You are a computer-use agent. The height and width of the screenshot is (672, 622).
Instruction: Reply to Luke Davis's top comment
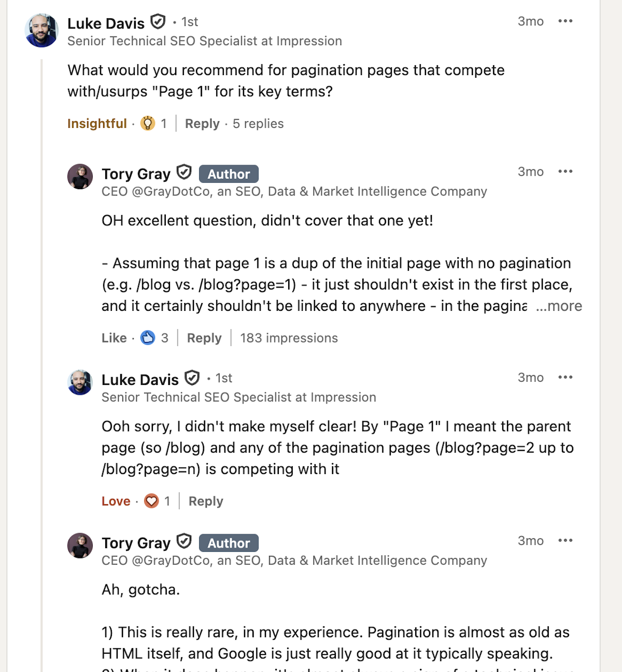(x=202, y=123)
